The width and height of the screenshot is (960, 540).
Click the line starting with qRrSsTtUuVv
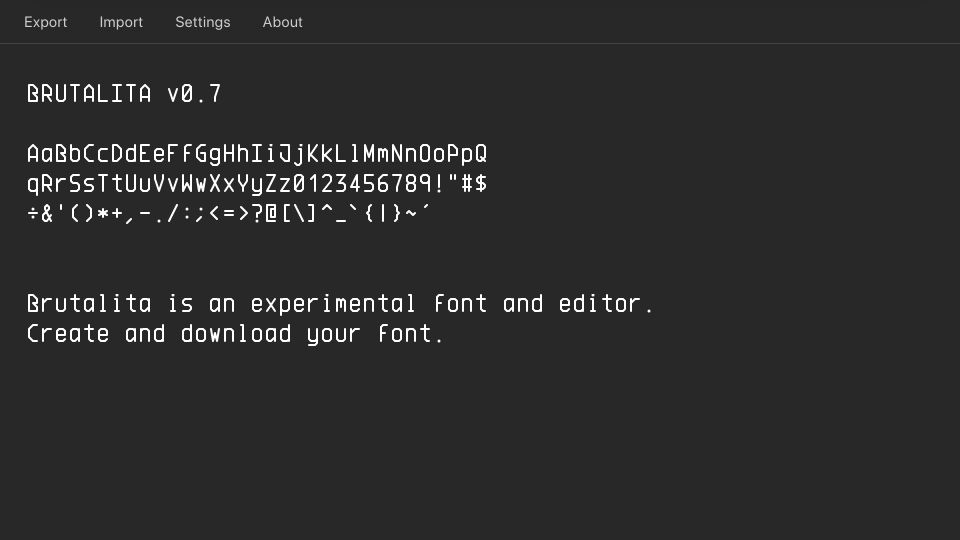257,184
